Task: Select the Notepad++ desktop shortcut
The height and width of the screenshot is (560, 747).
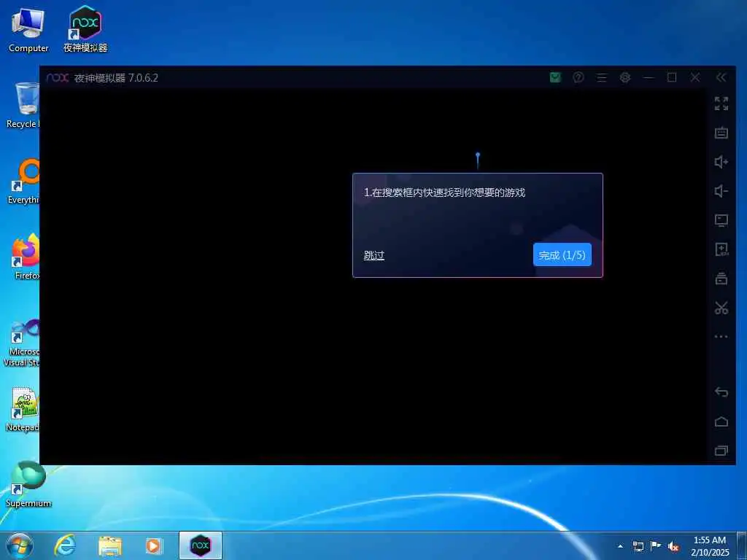Action: (x=23, y=408)
